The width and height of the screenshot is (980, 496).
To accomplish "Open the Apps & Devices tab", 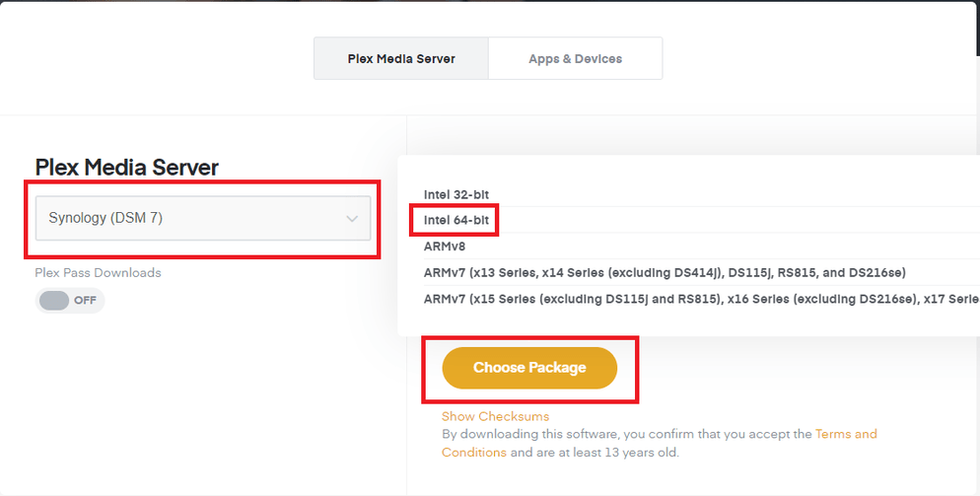I will tap(575, 59).
